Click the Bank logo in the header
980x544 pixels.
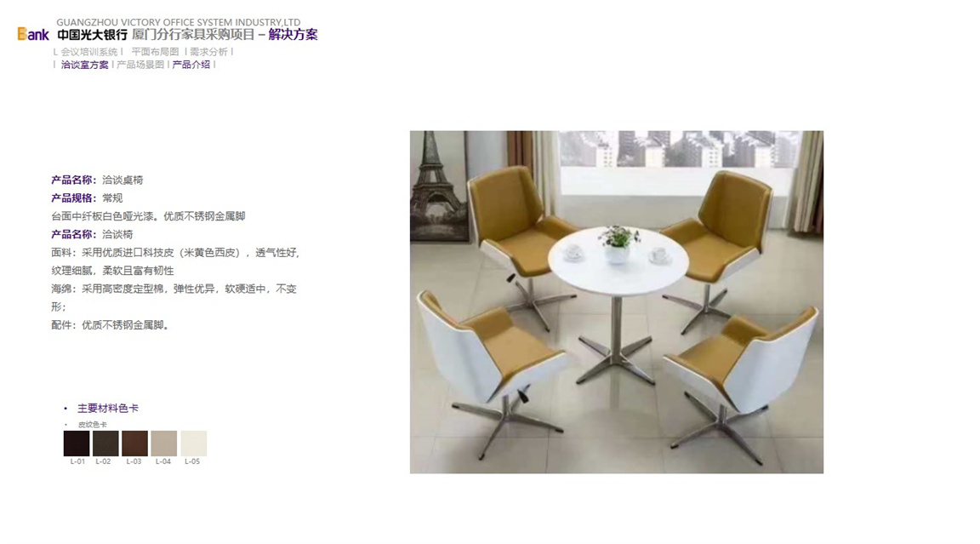pyautogui.click(x=33, y=34)
